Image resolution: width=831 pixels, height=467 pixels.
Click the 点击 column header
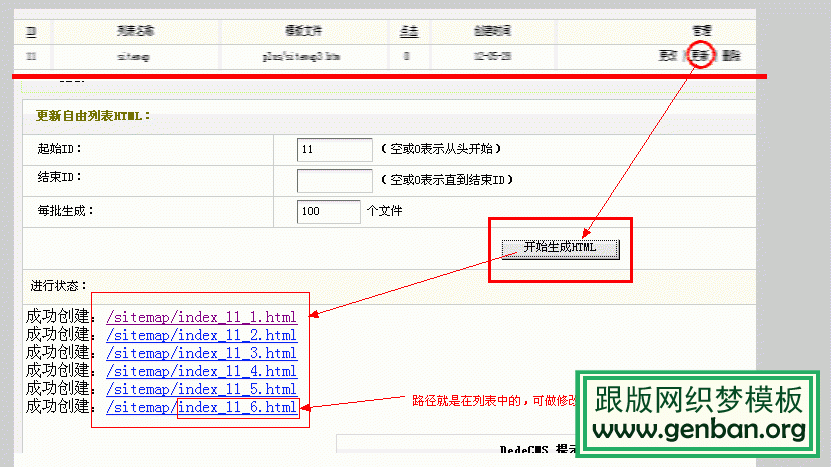408,32
